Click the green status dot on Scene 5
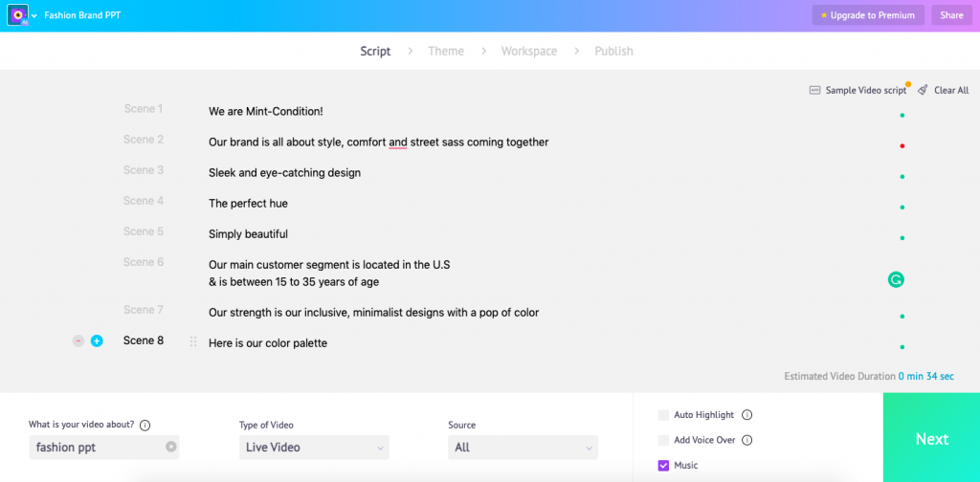Screen dimensions: 980x482 pyautogui.click(x=902, y=238)
